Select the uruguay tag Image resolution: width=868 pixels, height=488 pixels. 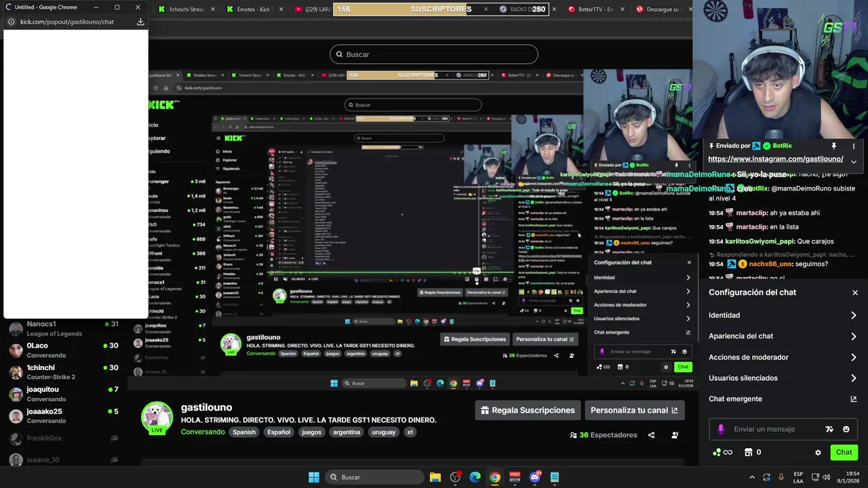(x=383, y=432)
